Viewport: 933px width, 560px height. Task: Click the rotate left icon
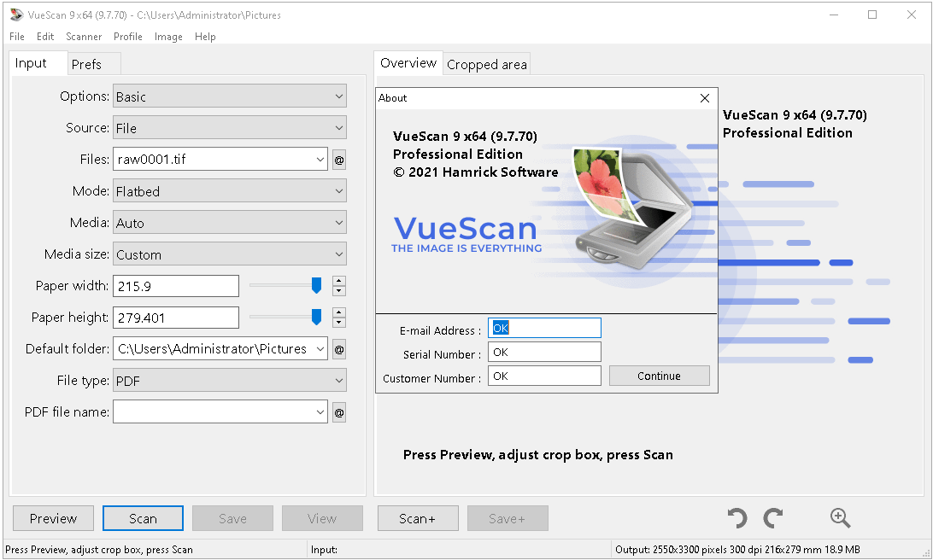coord(737,518)
